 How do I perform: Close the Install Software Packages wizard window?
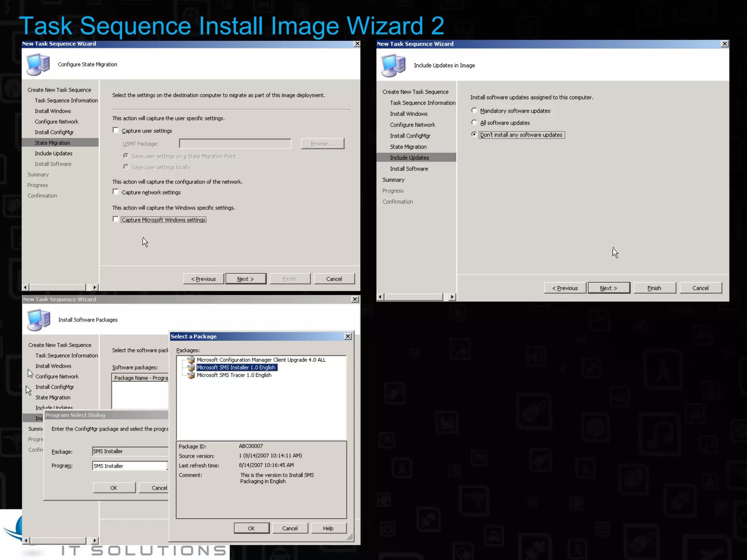355,299
